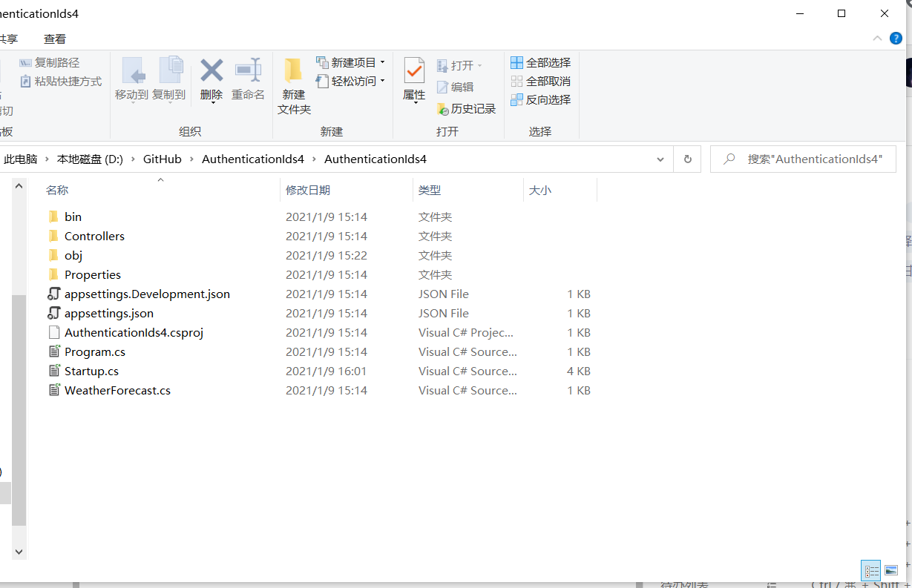
Task: Click the obj date 2021/1/9 15:22
Action: pyautogui.click(x=327, y=255)
